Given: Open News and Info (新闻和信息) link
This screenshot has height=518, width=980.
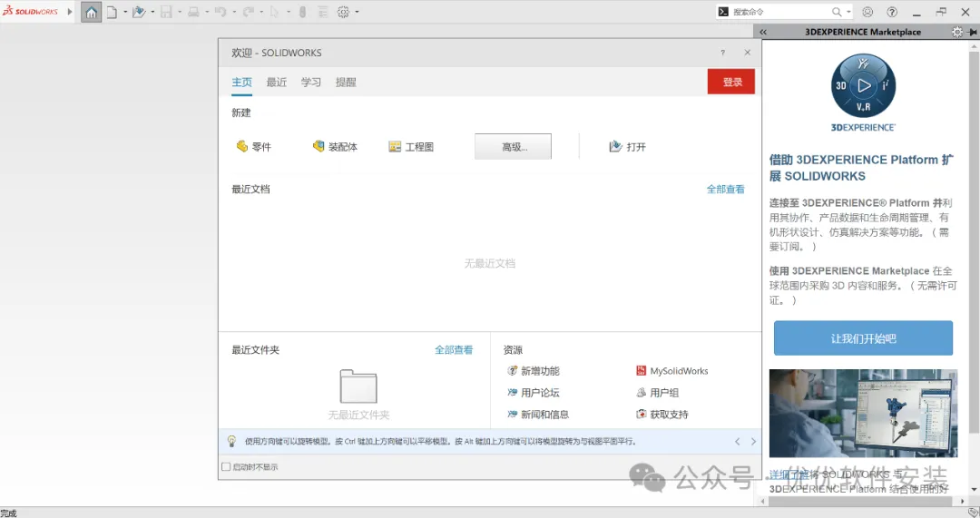Looking at the screenshot, I should point(538,415).
